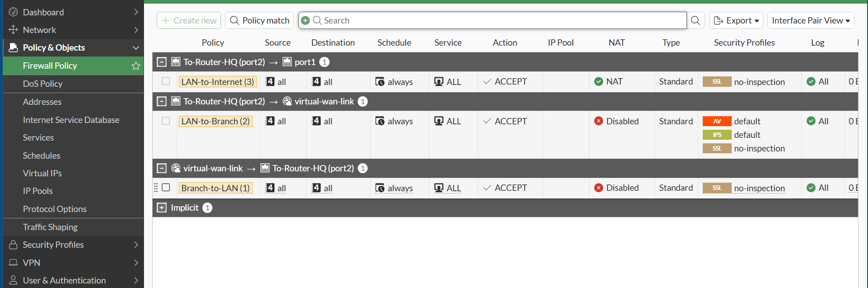Click the always schedule icon in LAN-to-Internet row

[380, 82]
